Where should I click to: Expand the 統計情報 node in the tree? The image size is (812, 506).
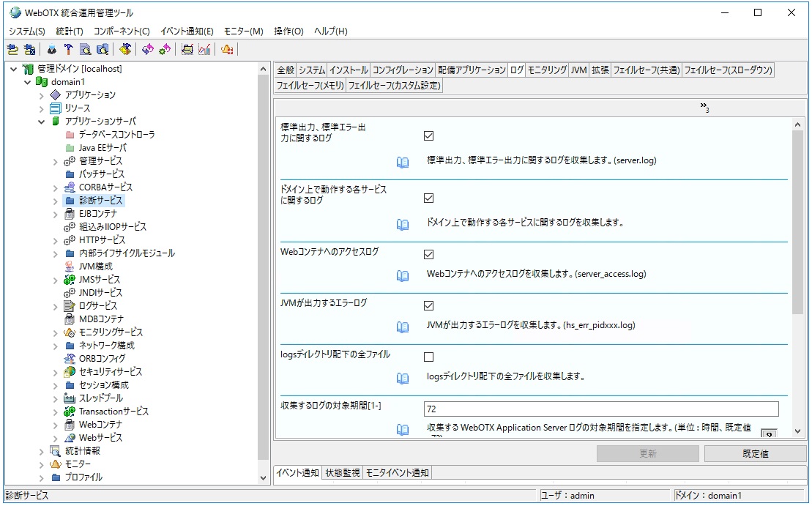click(x=42, y=451)
